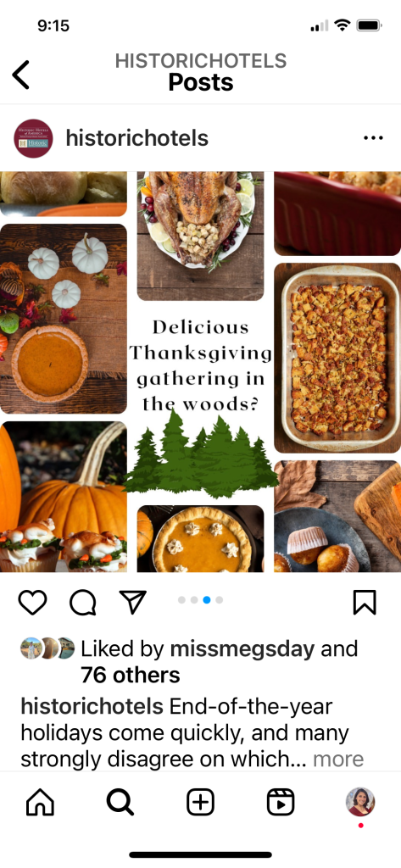Expand the caption by tapping more

point(338,759)
